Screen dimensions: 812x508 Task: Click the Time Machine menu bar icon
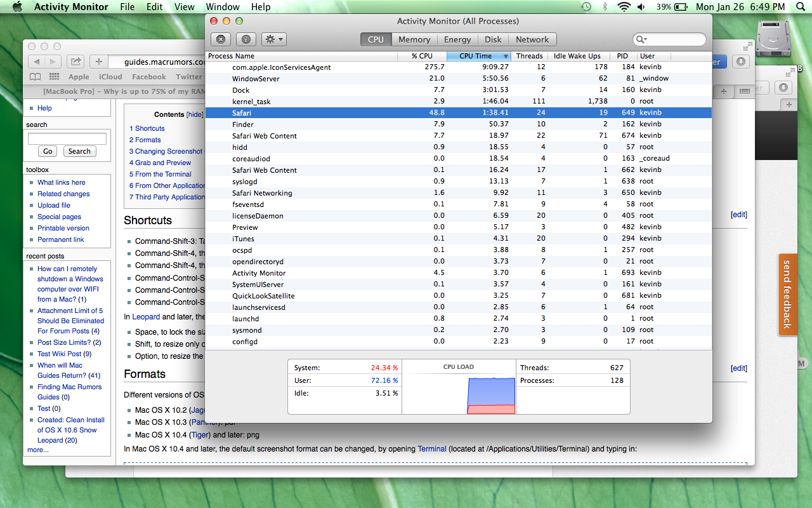[586, 7]
